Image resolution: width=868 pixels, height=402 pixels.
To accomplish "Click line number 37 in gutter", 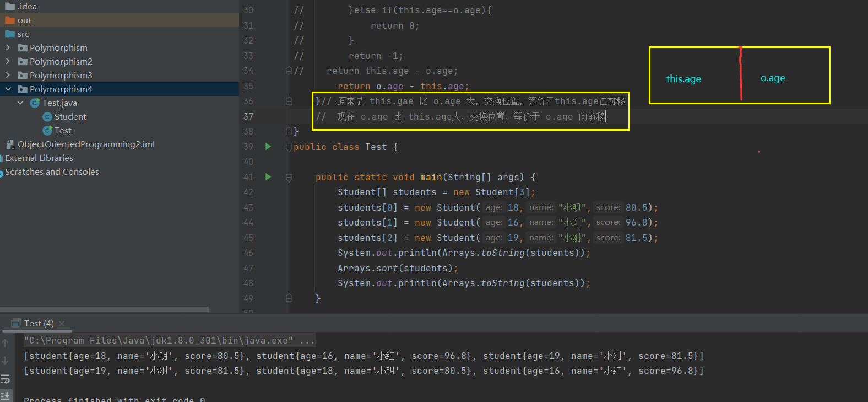I will [248, 116].
